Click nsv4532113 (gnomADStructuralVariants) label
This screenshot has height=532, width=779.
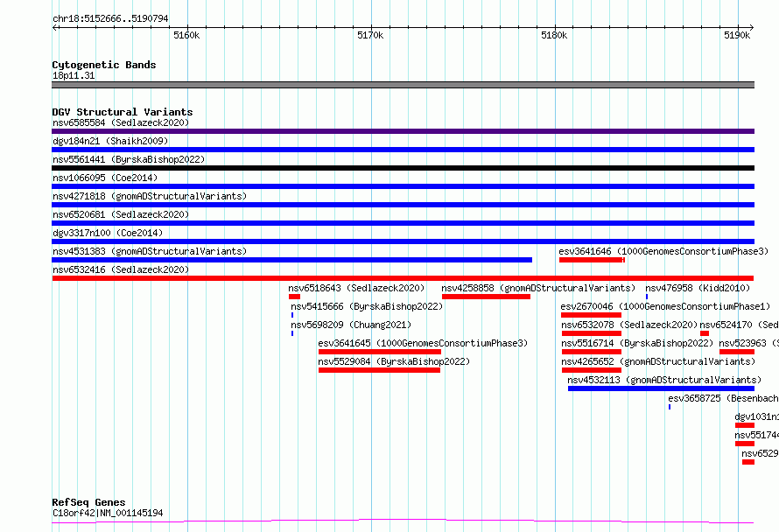pyautogui.click(x=664, y=380)
